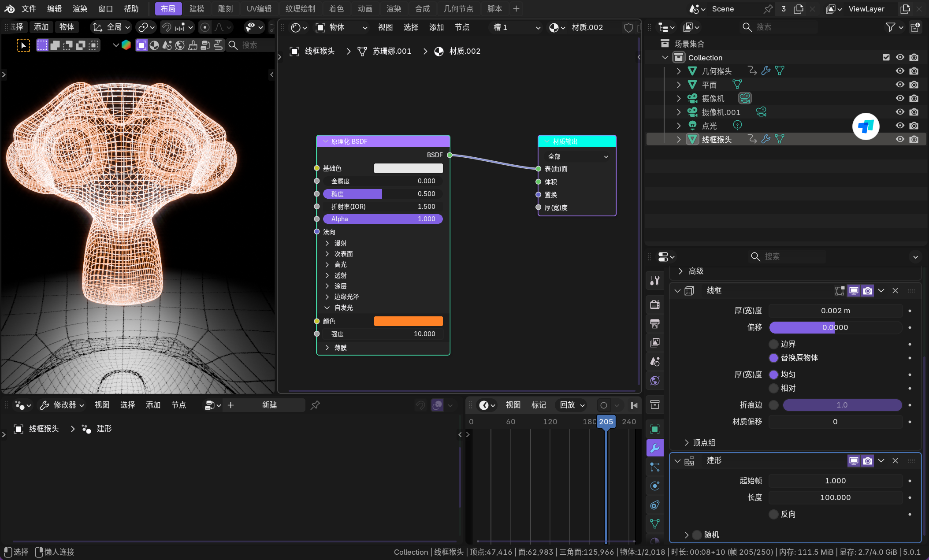Jump to start frame playback icon

[x=634, y=405]
